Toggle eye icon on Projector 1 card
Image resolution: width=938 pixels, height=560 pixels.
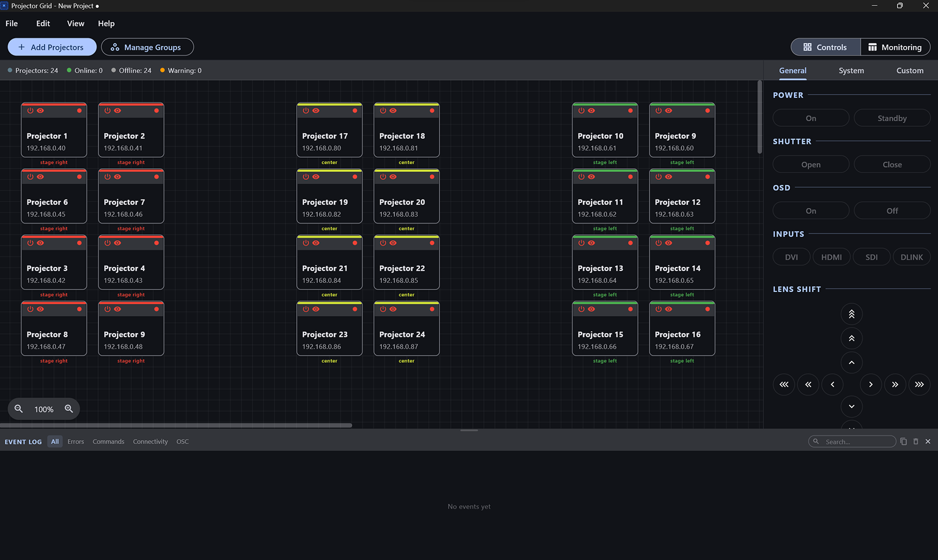pos(40,110)
